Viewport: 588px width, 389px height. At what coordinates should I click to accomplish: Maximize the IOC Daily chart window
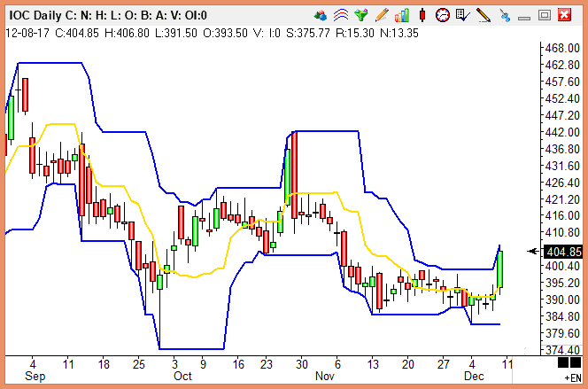click(545, 14)
